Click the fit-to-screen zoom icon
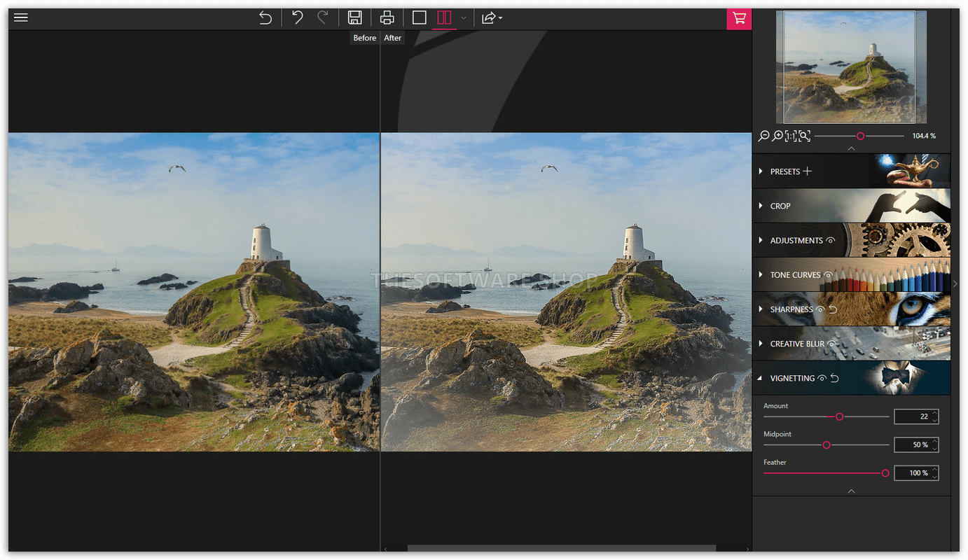The height and width of the screenshot is (560, 968). pyautogui.click(x=804, y=135)
